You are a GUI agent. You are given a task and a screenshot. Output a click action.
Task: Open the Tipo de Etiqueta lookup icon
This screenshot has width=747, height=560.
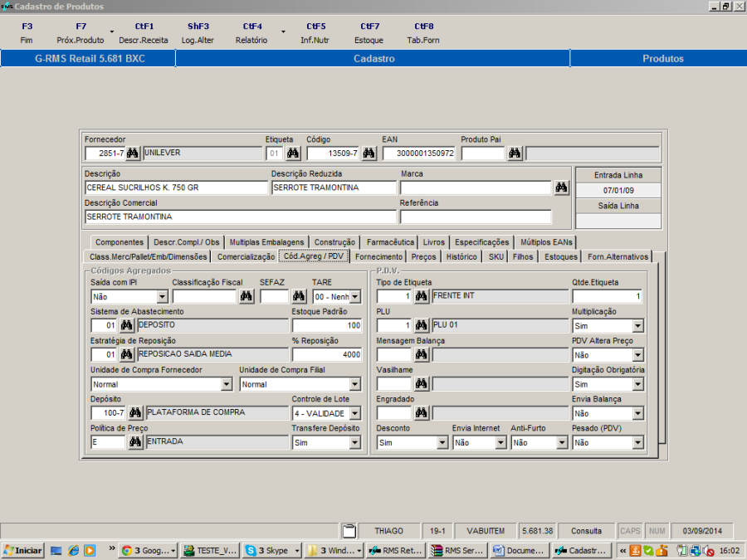[421, 296]
